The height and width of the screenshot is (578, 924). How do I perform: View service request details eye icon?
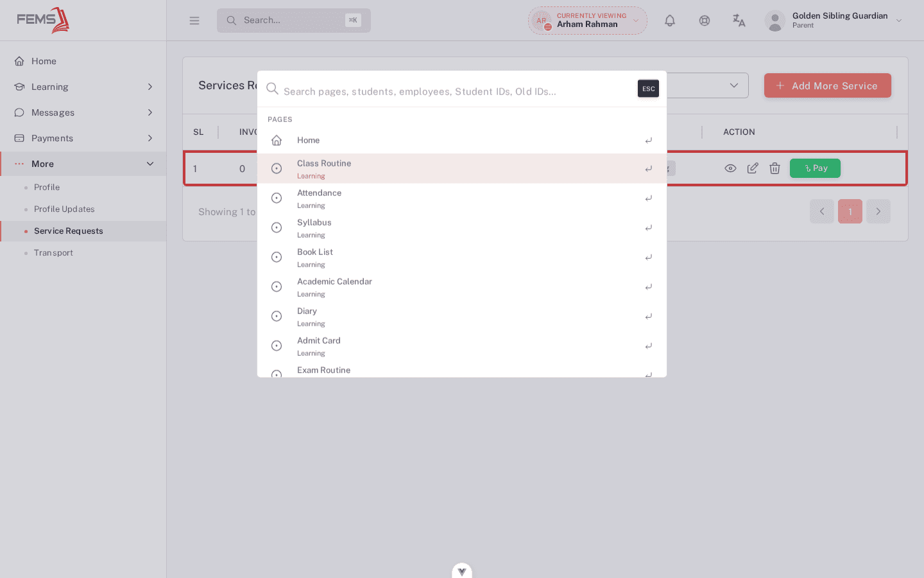click(x=730, y=168)
